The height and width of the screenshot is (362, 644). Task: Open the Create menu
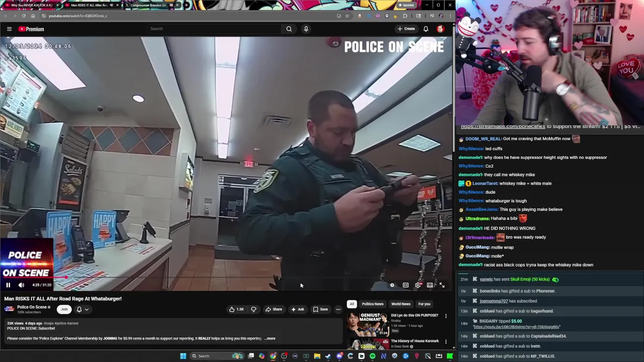(407, 29)
